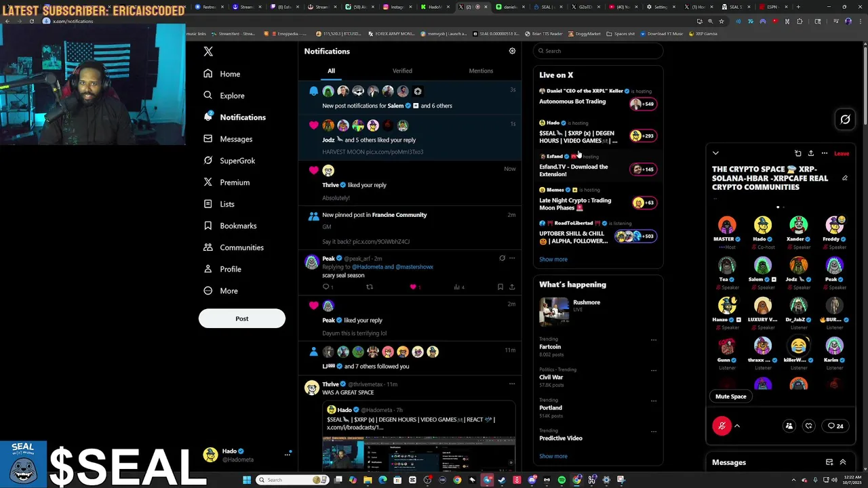Toggle the red microphone mute button

pyautogui.click(x=722, y=426)
